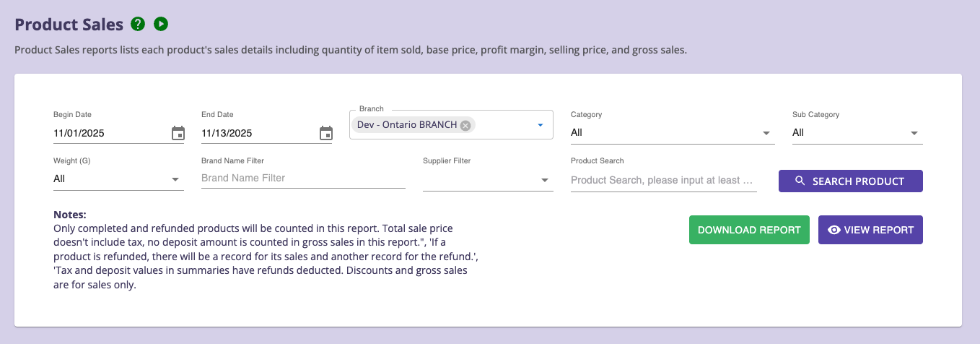The image size is (980, 344).
Task: Focus the Brand Name Filter input
Action: pos(302,178)
